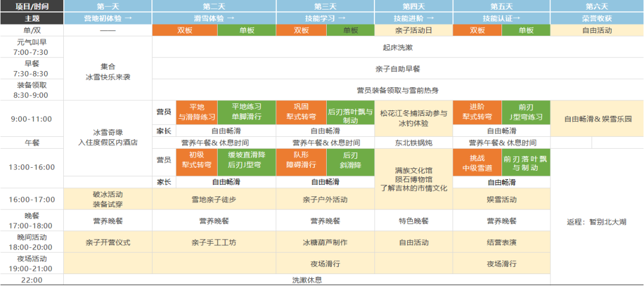Click green 平地练习单脚滑行 block
644x286 pixels.
tap(247, 112)
